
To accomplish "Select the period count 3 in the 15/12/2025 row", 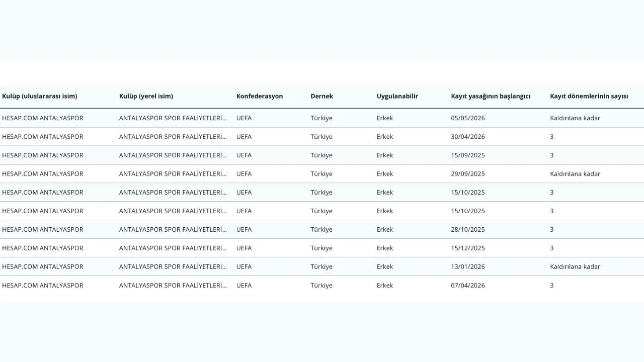I will 552,248.
